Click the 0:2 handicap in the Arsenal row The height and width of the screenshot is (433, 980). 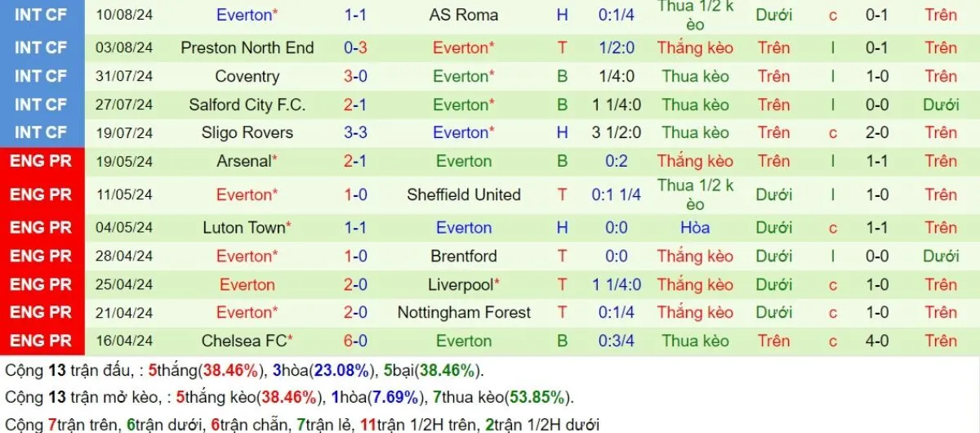point(617,161)
